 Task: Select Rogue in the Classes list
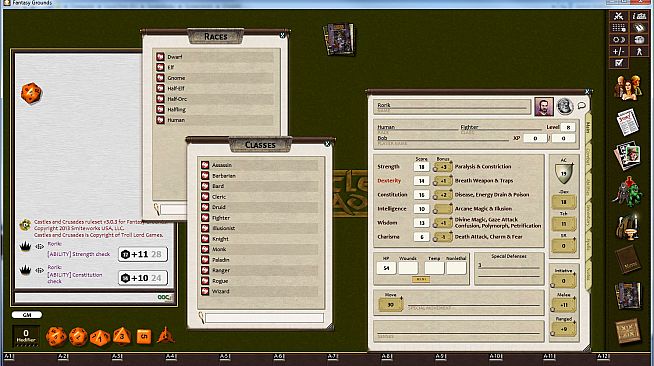tap(259, 281)
